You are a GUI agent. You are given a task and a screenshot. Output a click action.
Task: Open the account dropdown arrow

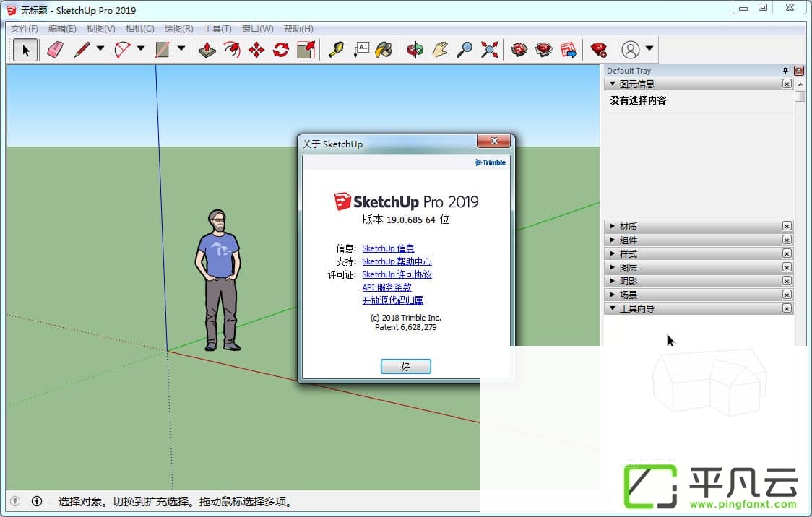tap(649, 48)
